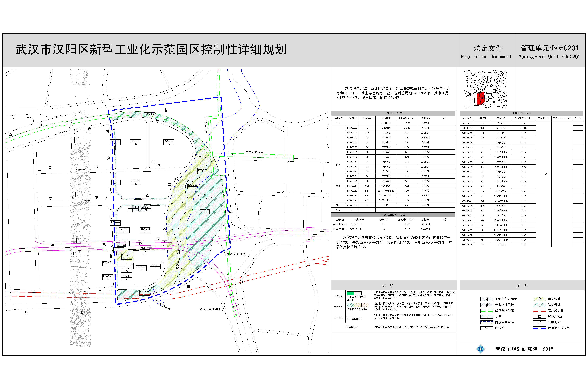Click the 社会福利用地 facility type cell
The image size is (588, 389).
click(340, 229)
